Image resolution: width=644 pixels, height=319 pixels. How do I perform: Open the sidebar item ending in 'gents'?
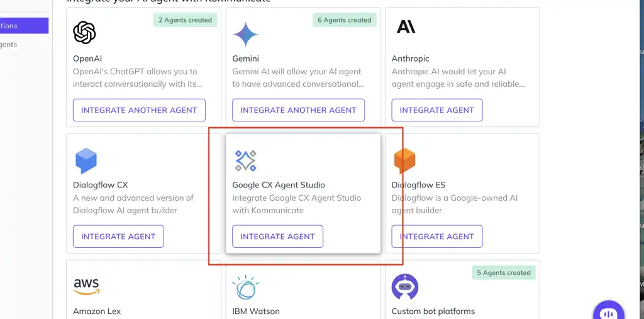click(x=9, y=45)
